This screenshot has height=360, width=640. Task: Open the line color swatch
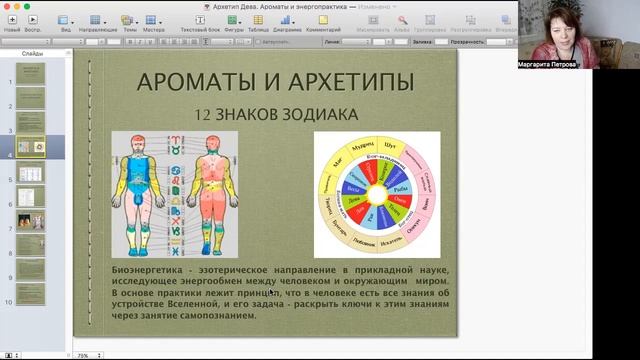(x=401, y=42)
